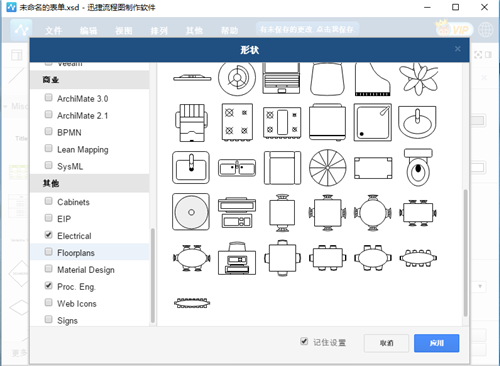Choose the spiral staircase shape
Screen dimensions: 500x366
(327, 168)
